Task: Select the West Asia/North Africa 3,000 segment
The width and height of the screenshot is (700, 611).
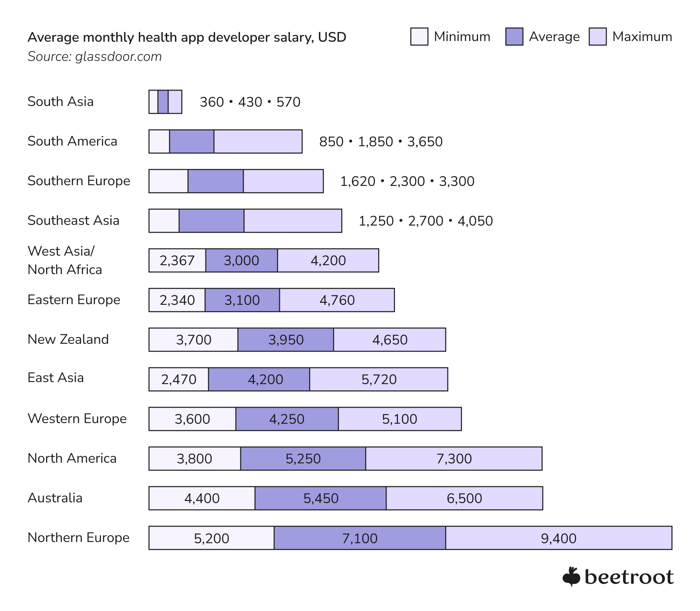Action: pos(241,260)
